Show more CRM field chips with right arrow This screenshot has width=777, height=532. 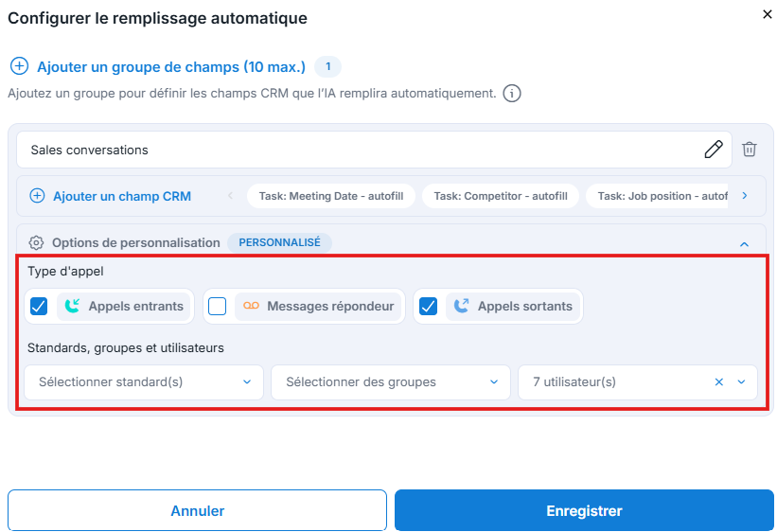[745, 196]
